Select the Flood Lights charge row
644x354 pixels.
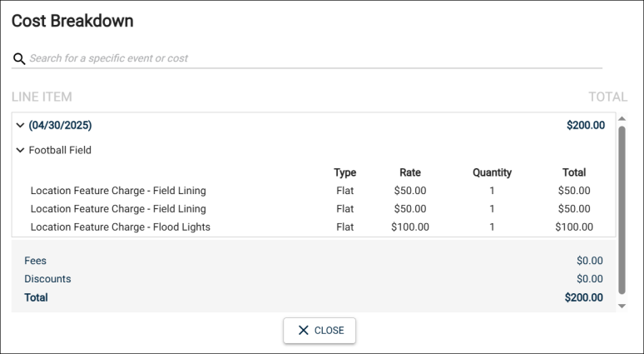tap(120, 227)
